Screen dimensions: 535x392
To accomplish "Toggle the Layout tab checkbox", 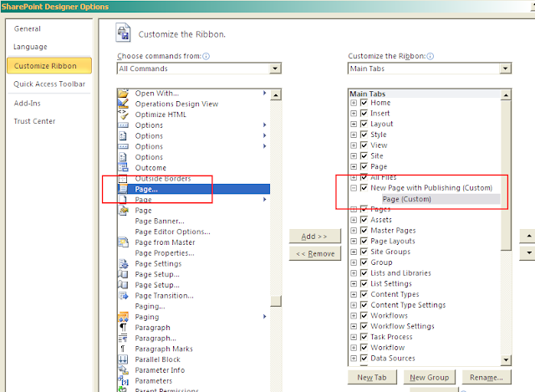I will coord(364,124).
